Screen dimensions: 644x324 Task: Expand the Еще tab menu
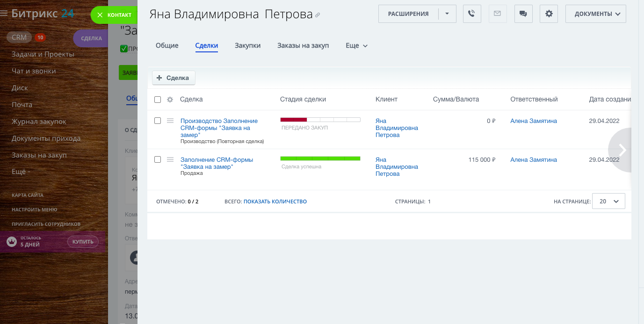356,45
